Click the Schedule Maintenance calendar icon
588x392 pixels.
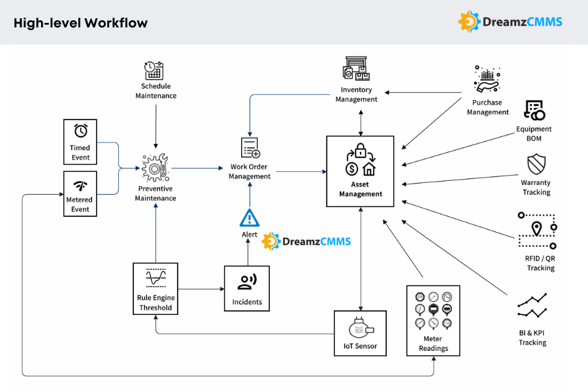(155, 71)
